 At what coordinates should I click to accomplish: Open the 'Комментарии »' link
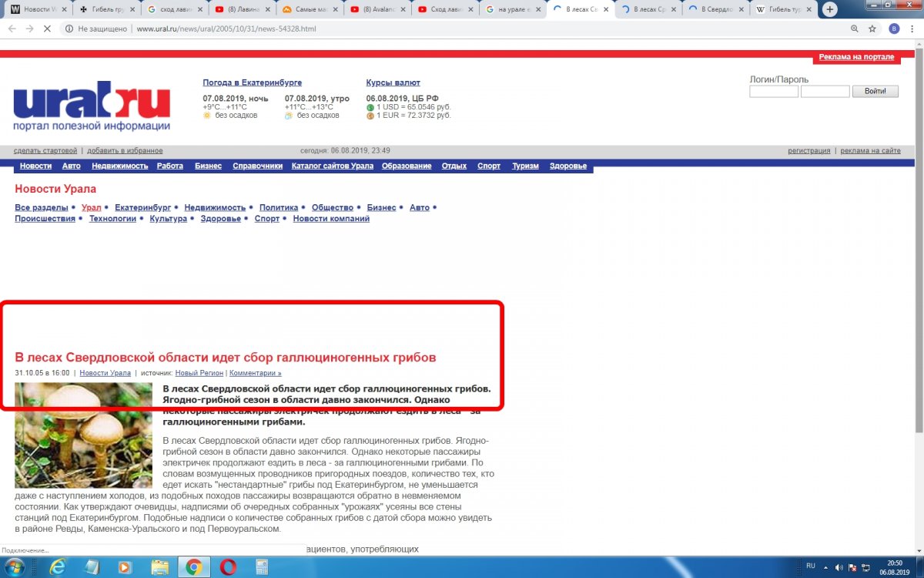coord(256,373)
